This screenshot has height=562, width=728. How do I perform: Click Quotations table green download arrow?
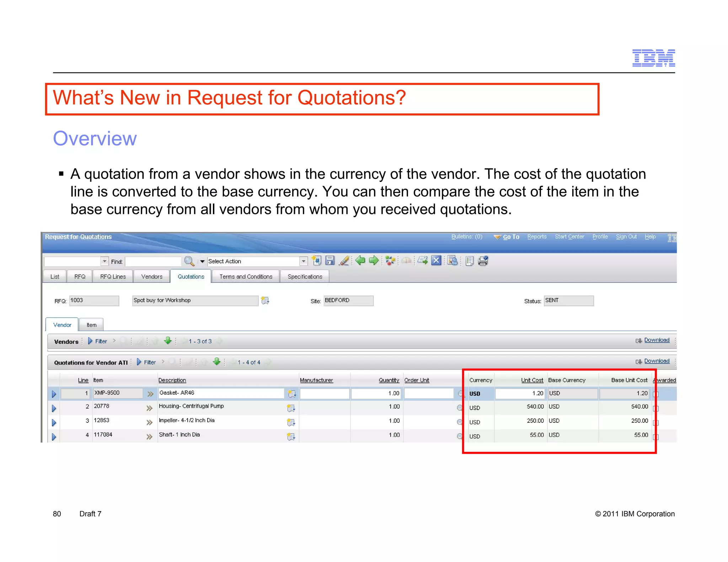coord(216,362)
